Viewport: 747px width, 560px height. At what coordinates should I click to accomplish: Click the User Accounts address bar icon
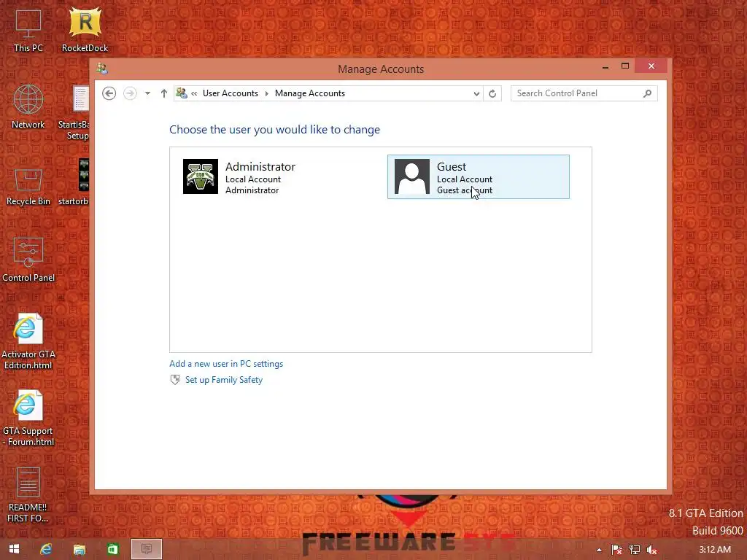click(x=182, y=93)
